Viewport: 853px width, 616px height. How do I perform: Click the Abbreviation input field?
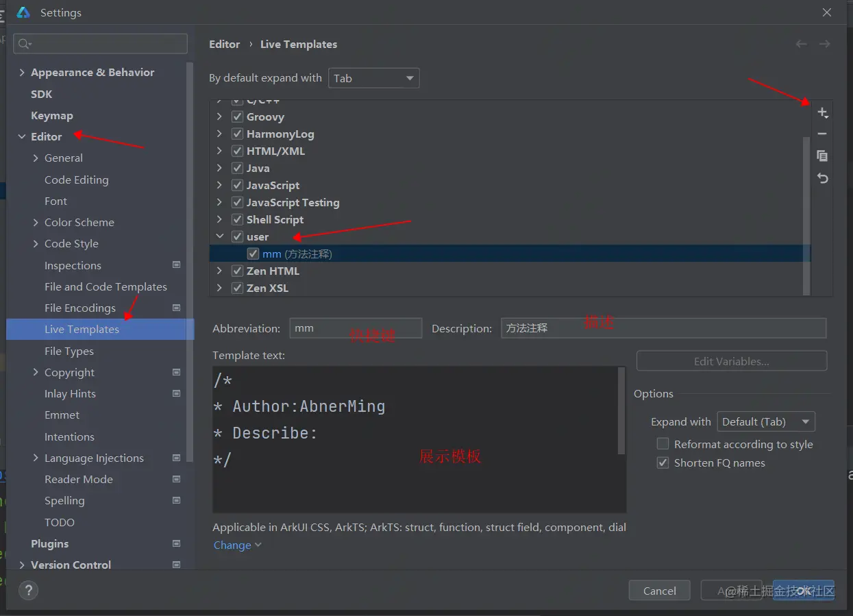click(356, 328)
